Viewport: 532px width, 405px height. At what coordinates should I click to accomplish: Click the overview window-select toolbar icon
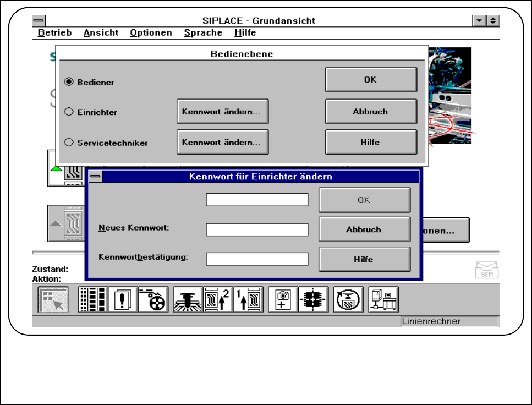click(x=53, y=300)
